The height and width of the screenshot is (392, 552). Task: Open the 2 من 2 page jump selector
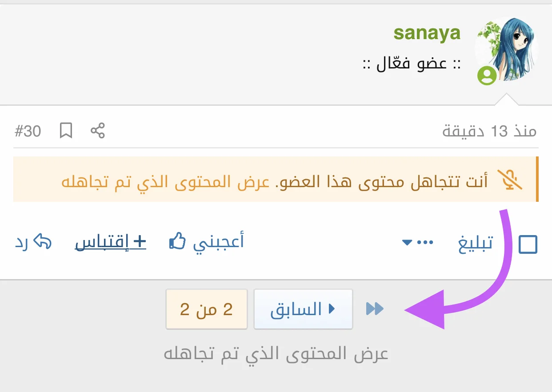206,309
